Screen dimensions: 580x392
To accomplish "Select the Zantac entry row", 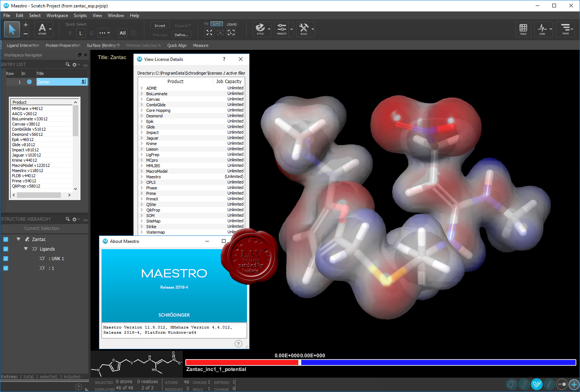I will tap(47, 82).
